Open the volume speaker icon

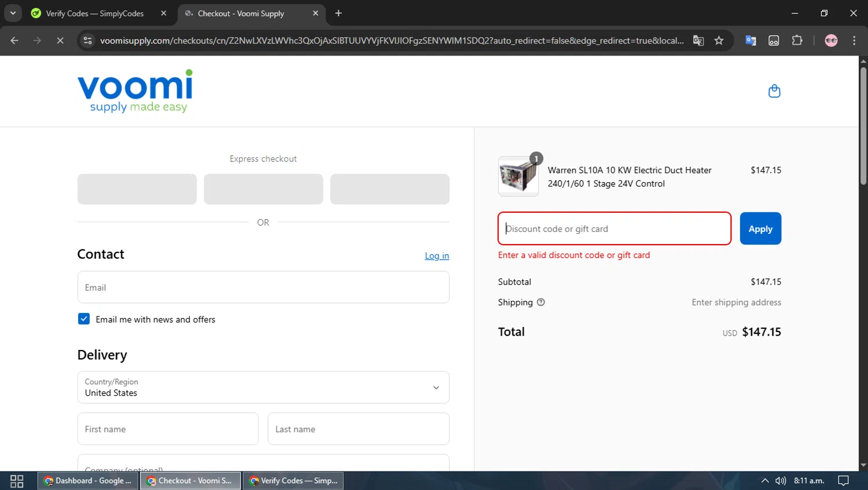[781, 481]
